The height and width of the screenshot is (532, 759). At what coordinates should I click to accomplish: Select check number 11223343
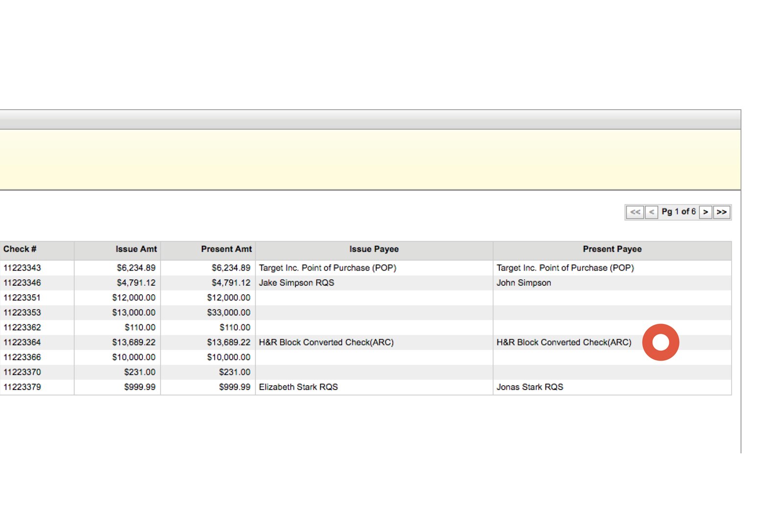pos(22,268)
